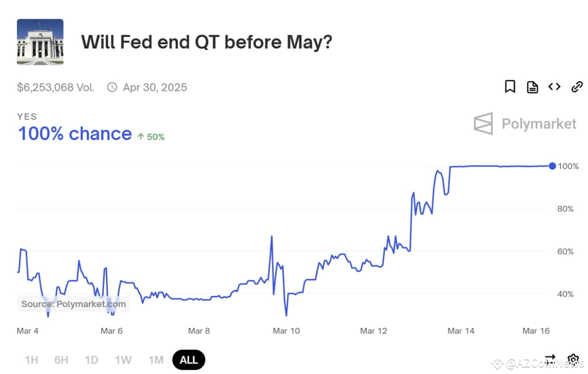Image resolution: width=588 pixels, height=374 pixels.
Task: Click the blue endpoint marker on chart
Action: [x=552, y=166]
